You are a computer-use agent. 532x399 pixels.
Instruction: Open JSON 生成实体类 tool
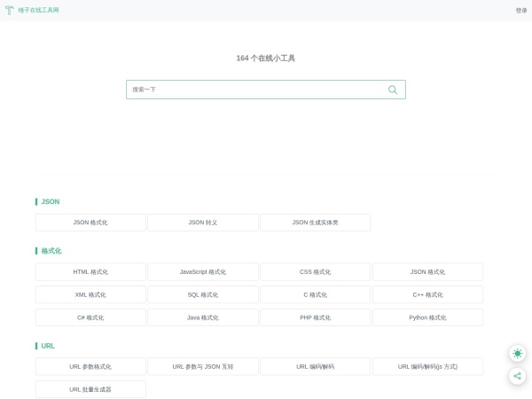[x=315, y=223]
